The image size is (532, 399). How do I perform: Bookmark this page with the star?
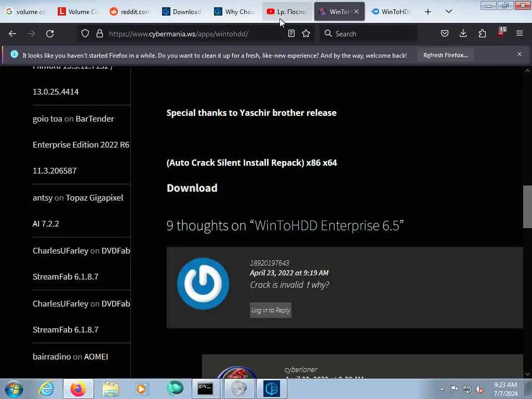click(x=306, y=33)
